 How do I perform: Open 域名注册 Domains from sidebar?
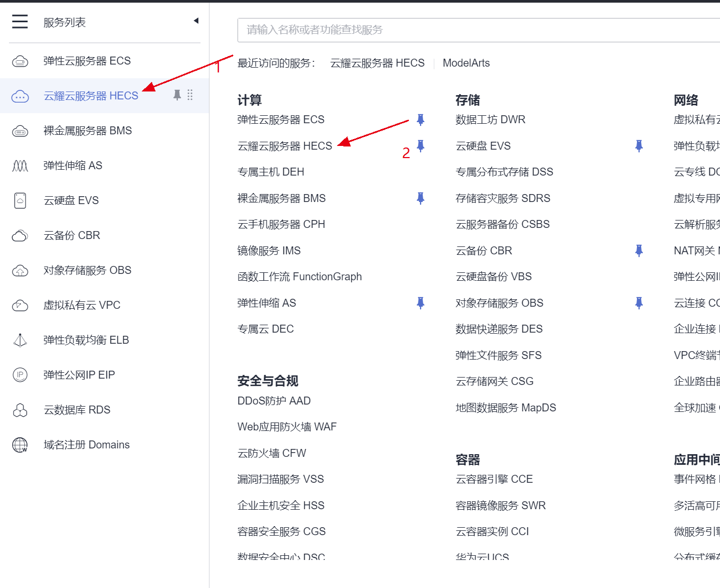coord(86,445)
